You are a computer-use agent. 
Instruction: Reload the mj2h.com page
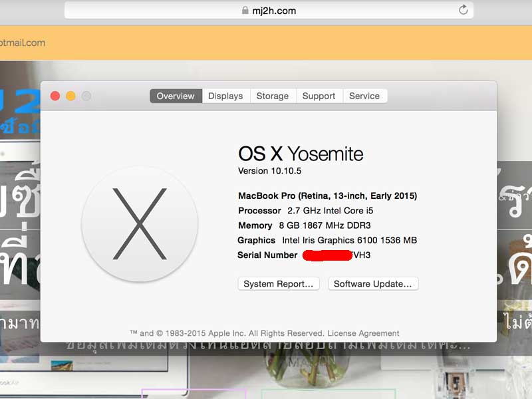pos(463,10)
